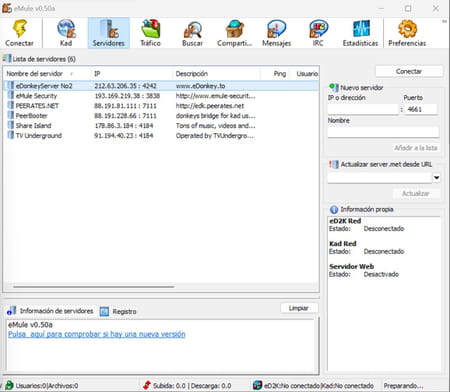
Task: Click the Conectar lightning toolbar icon
Action: pos(20,28)
